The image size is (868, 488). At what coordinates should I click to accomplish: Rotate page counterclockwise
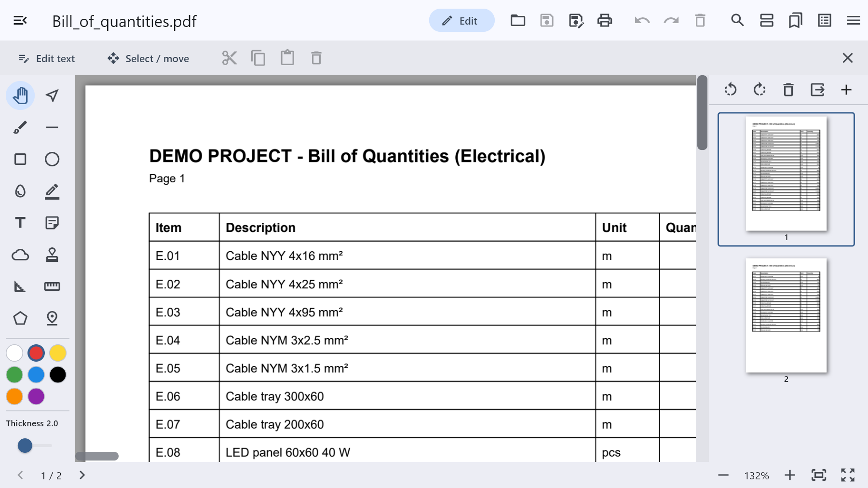click(731, 90)
